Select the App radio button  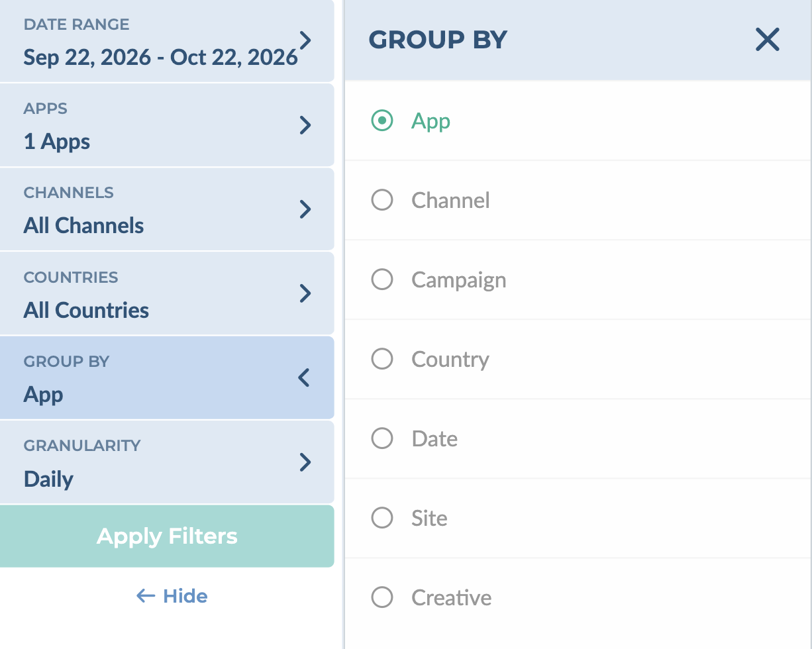[382, 121]
